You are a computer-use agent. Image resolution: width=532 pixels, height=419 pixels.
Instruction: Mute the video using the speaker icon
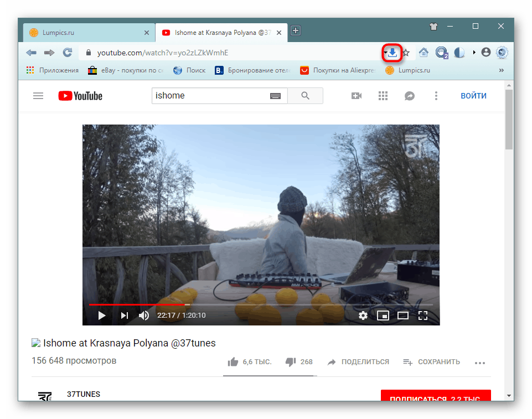143,315
